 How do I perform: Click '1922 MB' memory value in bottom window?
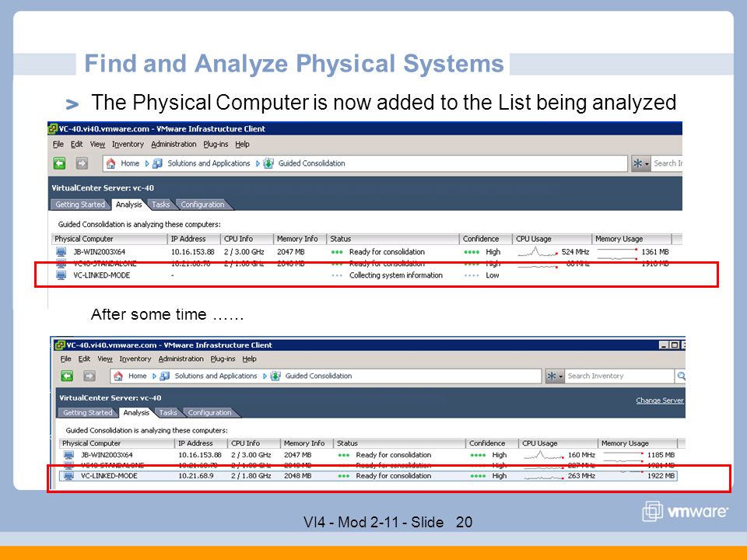point(661,476)
